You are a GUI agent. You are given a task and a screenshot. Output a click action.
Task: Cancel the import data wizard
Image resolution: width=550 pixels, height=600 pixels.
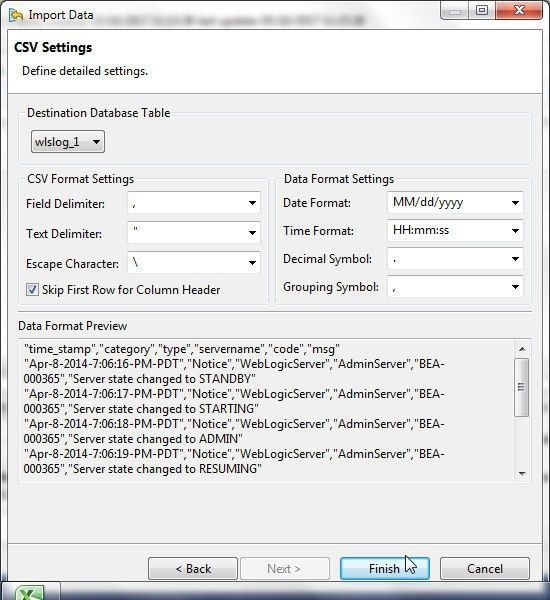pos(485,569)
